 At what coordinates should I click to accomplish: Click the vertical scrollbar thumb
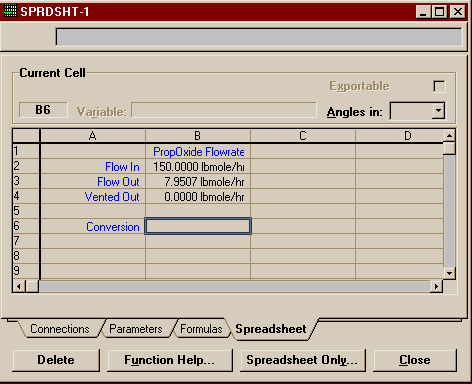click(449, 148)
